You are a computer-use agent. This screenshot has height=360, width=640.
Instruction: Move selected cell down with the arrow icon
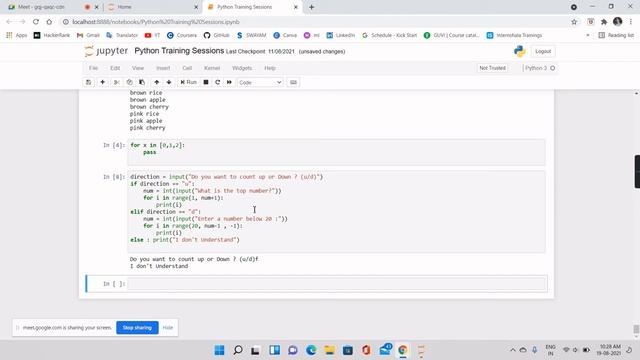169,82
